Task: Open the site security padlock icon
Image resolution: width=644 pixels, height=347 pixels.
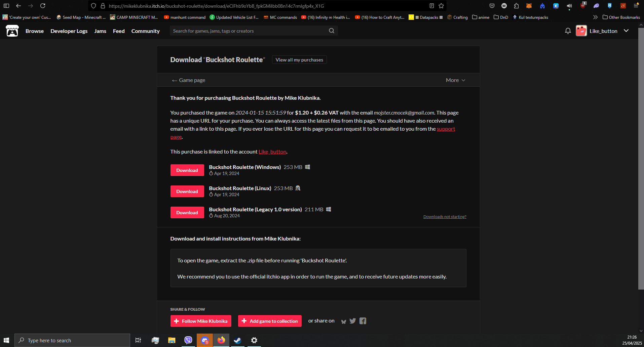Action: 103,6
